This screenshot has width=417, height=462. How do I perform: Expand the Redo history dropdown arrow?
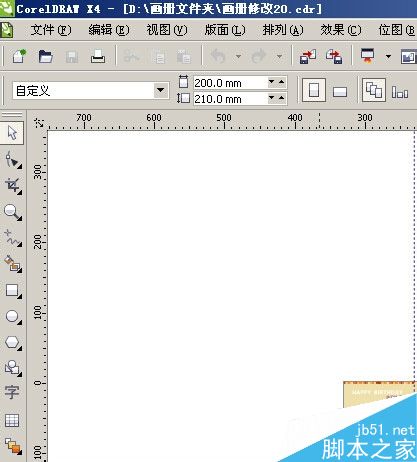279,56
